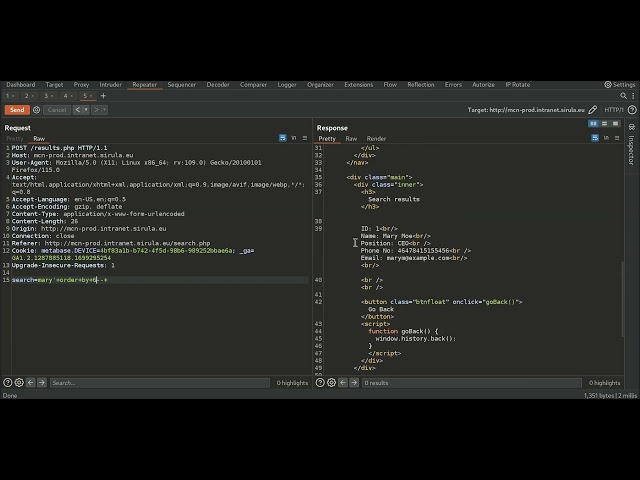Open the Comparer tab
The width and height of the screenshot is (640, 480).
click(253, 84)
